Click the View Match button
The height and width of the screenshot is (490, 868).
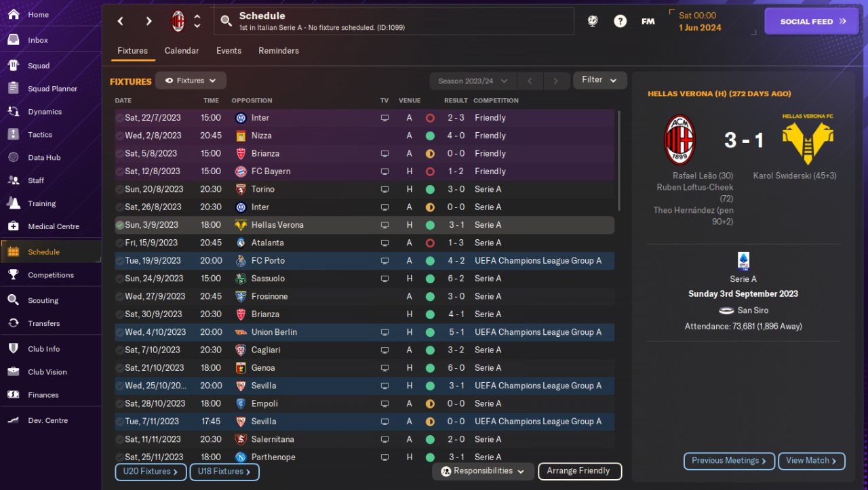[x=811, y=461]
